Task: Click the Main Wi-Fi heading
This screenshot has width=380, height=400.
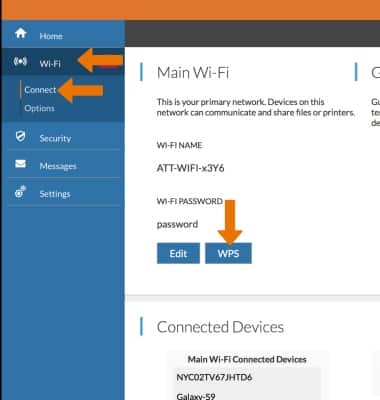Action: click(193, 73)
